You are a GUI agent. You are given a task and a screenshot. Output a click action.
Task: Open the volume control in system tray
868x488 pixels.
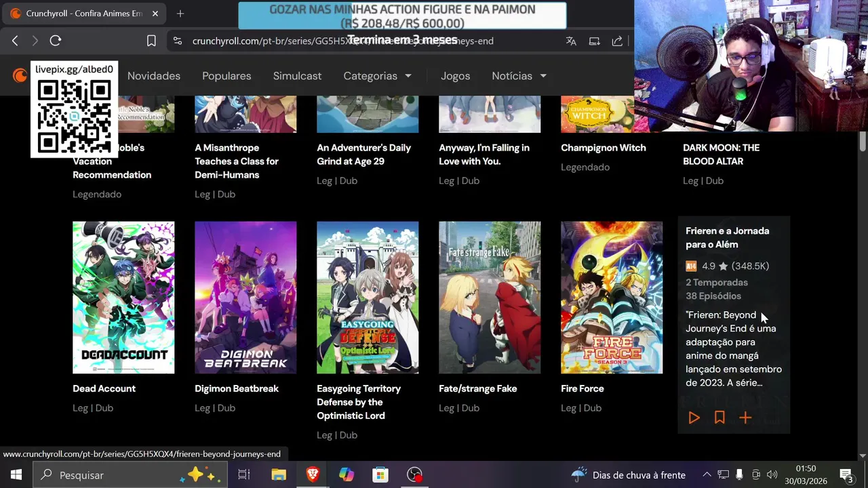coord(772,475)
